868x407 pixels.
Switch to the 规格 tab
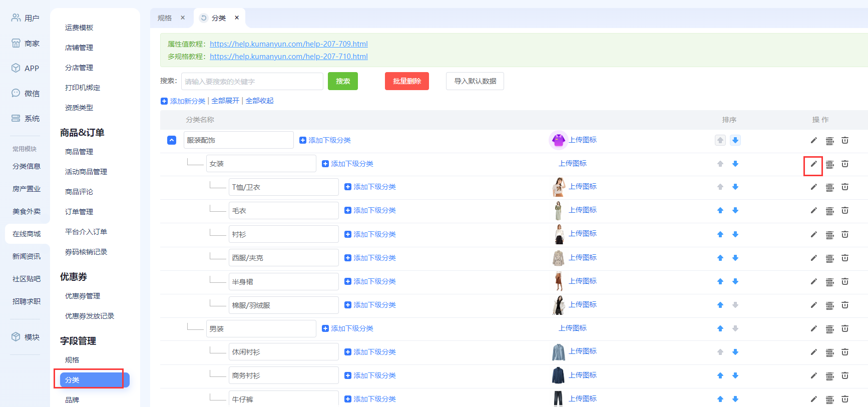pyautogui.click(x=165, y=18)
